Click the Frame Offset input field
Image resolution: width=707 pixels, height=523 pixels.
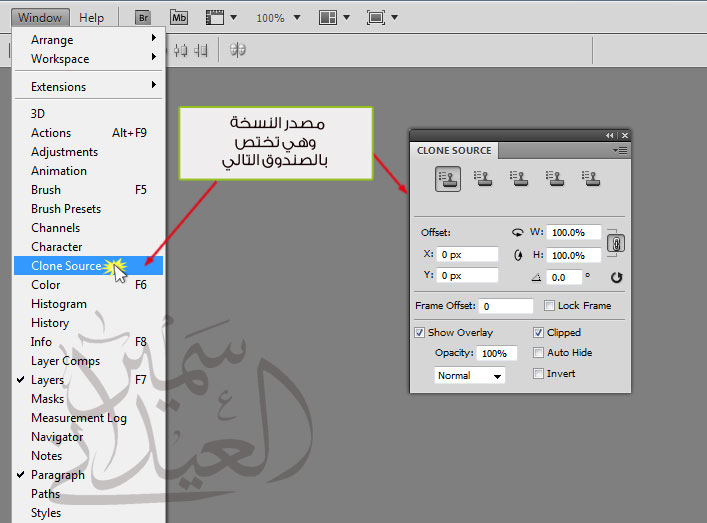[x=506, y=306]
